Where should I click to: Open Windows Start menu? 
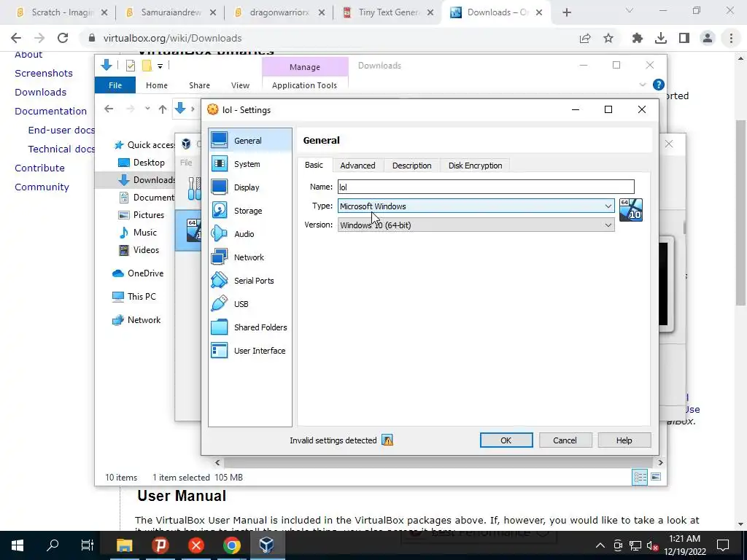click(x=18, y=545)
